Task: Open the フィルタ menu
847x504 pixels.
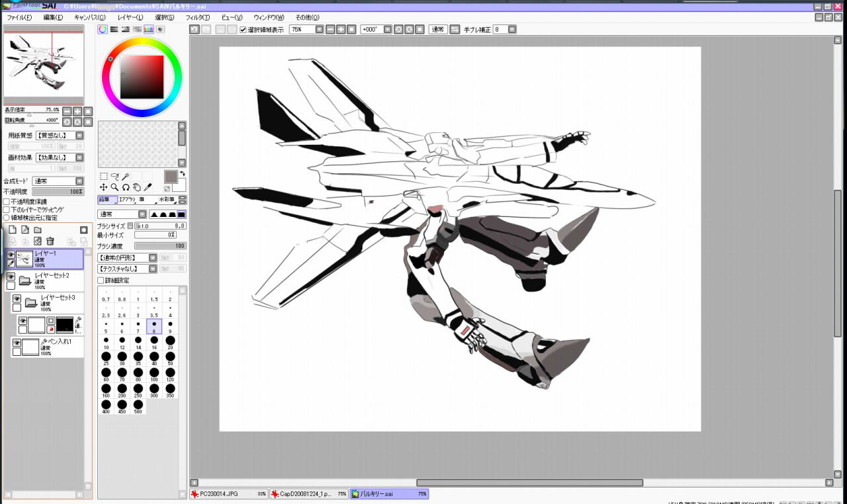Action: (197, 17)
